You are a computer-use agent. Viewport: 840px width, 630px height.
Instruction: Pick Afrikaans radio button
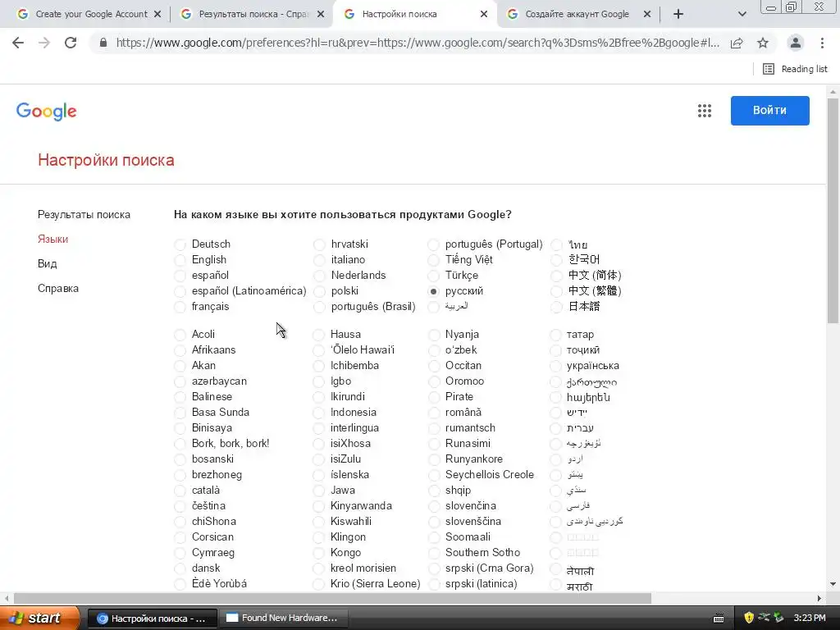pyautogui.click(x=180, y=351)
